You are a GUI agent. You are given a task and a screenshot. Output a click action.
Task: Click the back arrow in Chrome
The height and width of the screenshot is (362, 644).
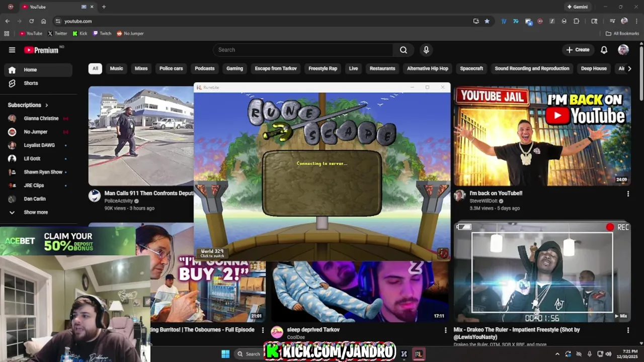7,21
